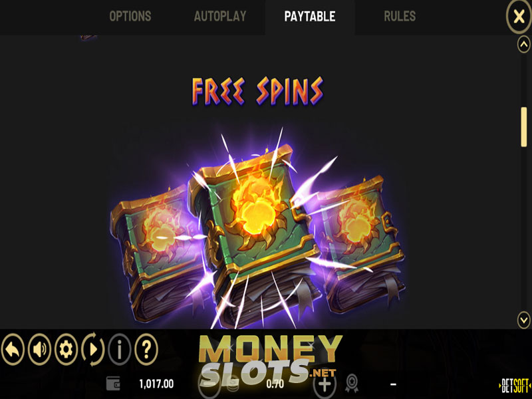
Task: Switch to the Options tab
Action: pos(130,16)
